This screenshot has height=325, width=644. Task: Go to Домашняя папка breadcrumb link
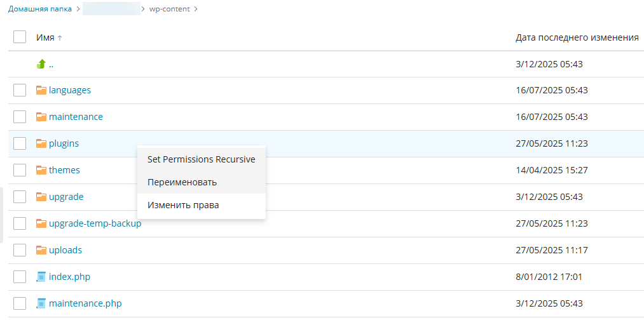coord(39,9)
